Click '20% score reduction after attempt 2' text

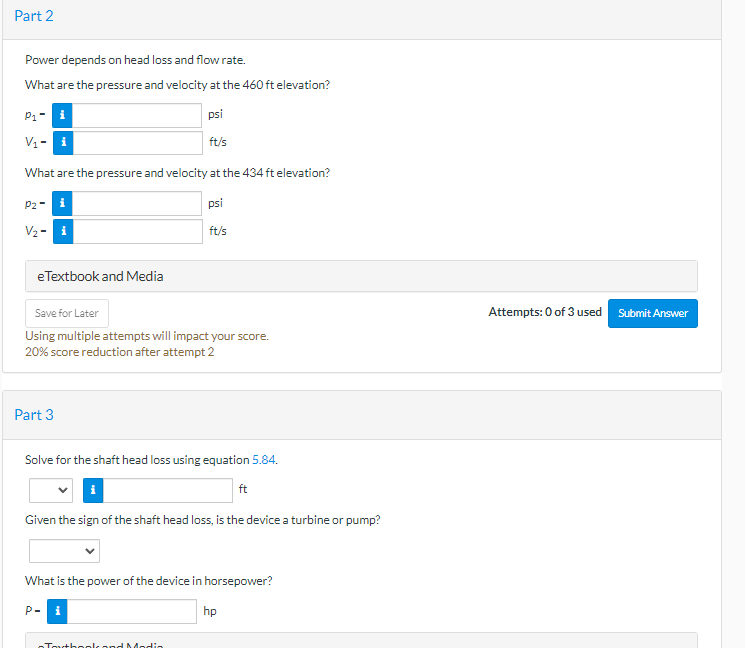120,352
